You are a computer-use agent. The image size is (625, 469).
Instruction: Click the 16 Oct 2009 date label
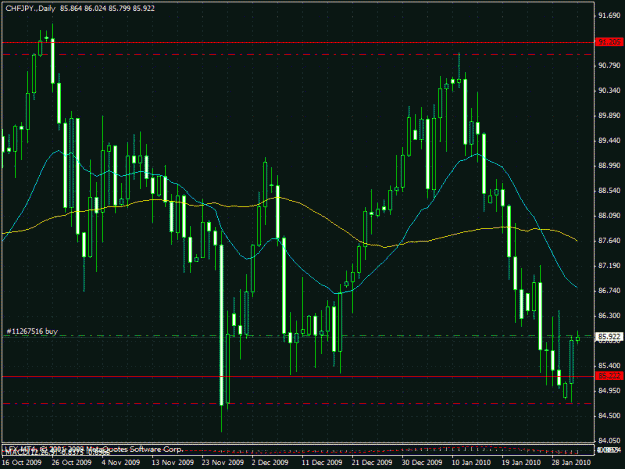click(x=22, y=462)
